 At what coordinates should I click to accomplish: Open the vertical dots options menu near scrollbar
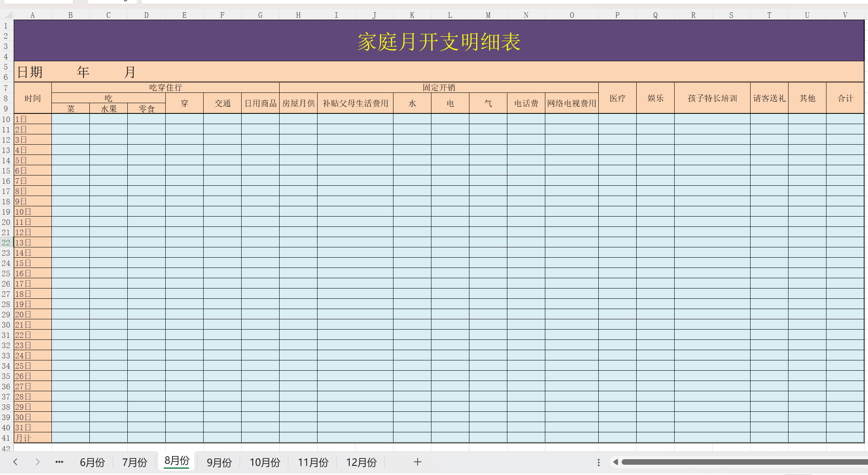(x=598, y=462)
